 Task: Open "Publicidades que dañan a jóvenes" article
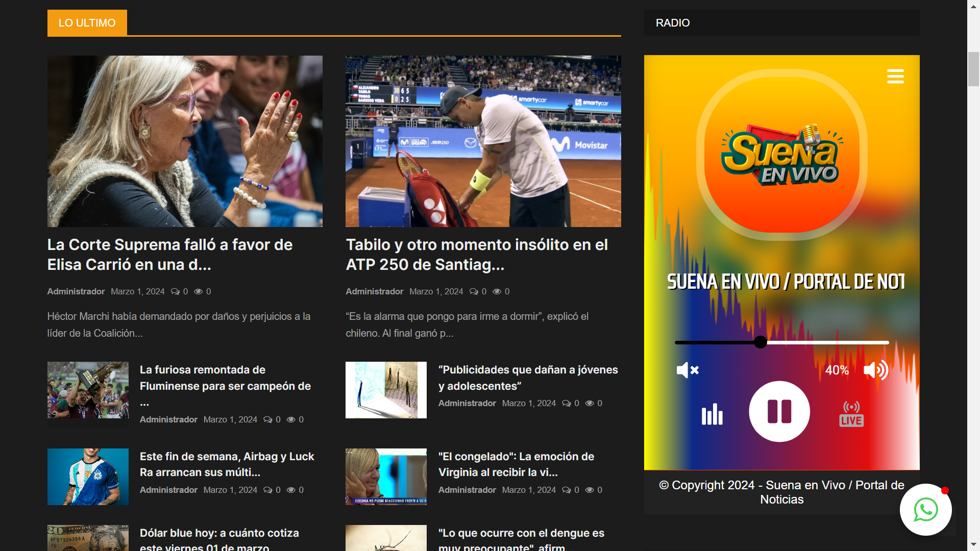point(528,378)
